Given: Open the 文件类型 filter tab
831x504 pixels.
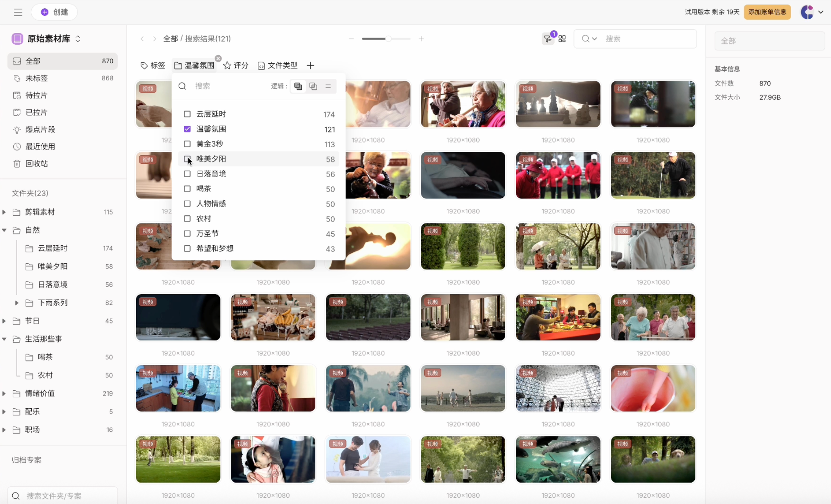Looking at the screenshot, I should (278, 65).
